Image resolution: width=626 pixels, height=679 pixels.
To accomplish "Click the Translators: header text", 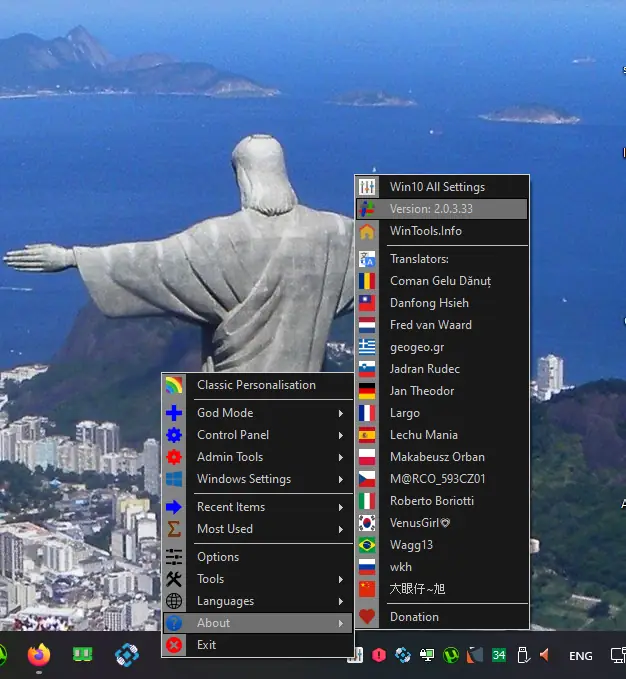I will (x=419, y=259).
